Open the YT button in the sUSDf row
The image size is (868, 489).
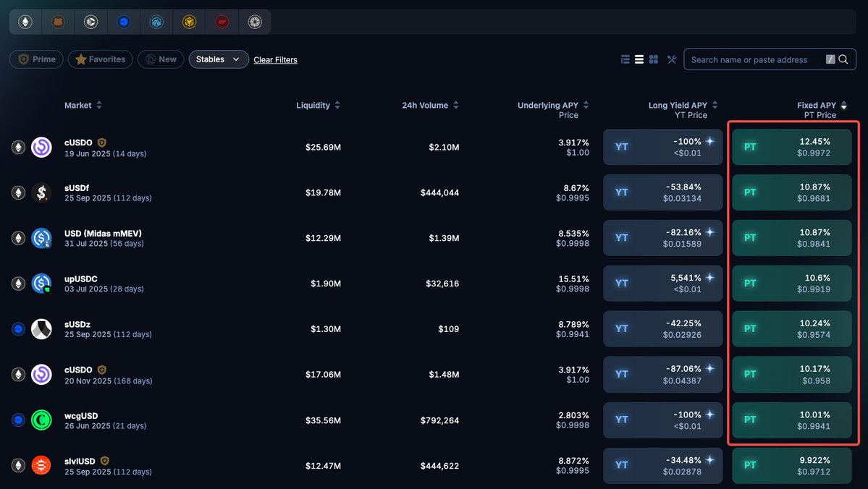point(662,192)
